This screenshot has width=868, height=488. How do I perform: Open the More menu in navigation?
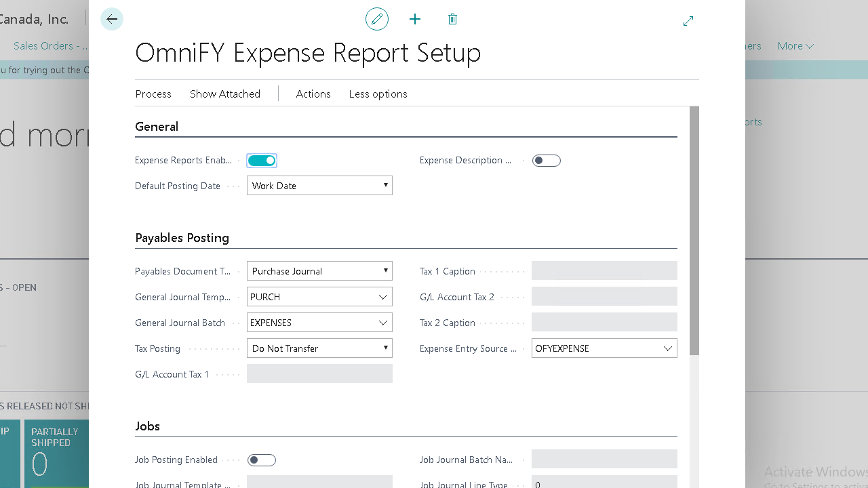coord(795,46)
